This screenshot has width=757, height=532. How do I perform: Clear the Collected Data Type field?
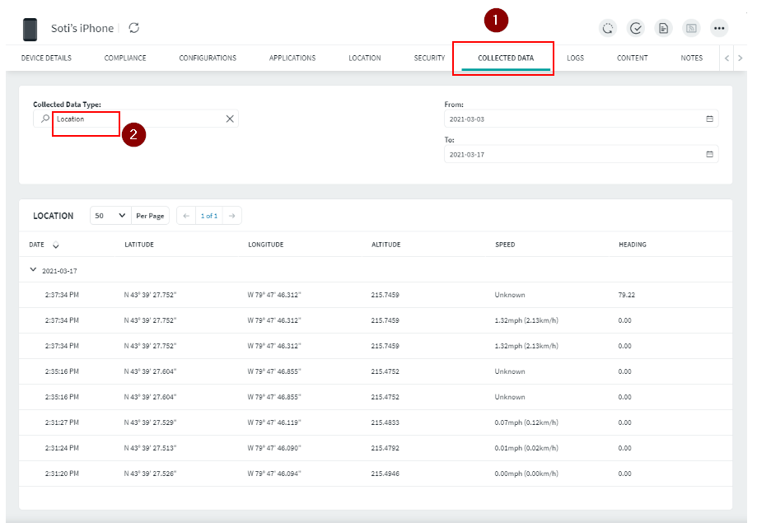pos(230,119)
